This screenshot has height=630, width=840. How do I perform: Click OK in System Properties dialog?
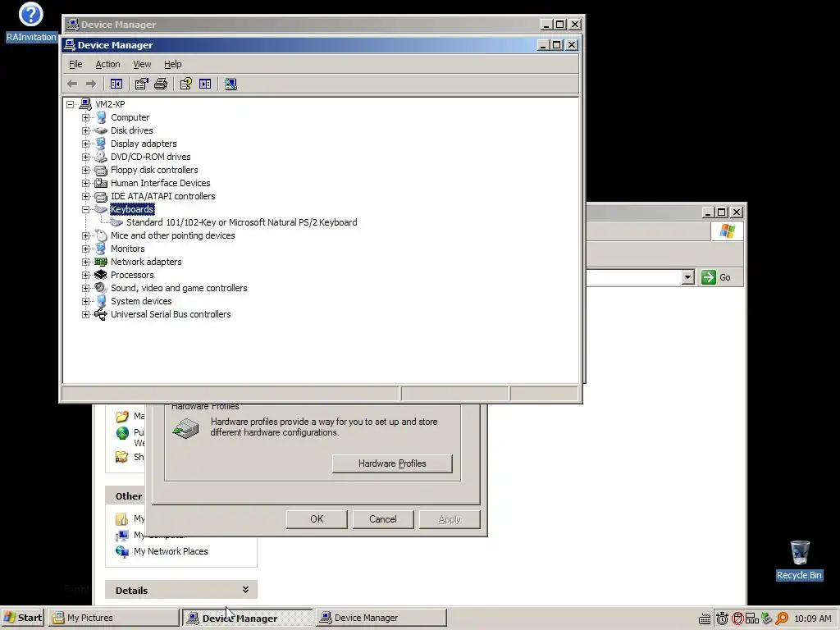tap(317, 519)
